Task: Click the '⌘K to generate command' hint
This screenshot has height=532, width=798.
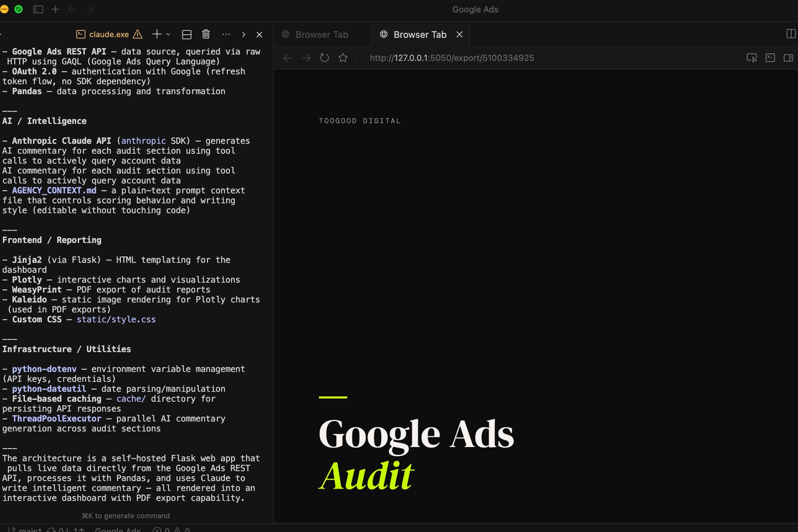Action: tap(126, 515)
